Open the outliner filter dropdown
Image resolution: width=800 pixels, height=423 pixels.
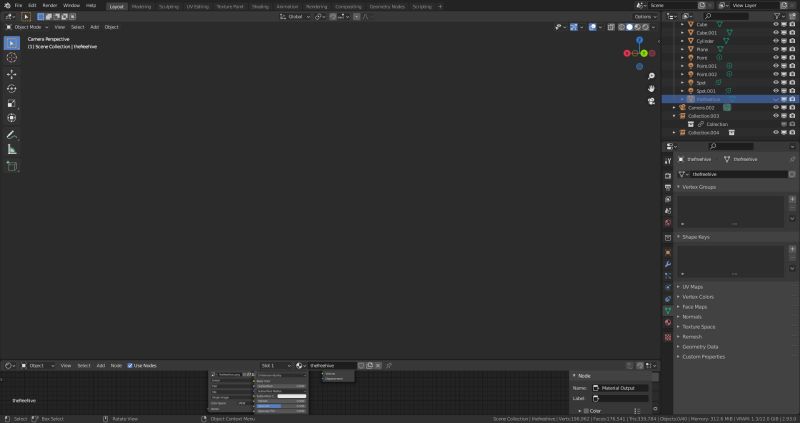pyautogui.click(x=779, y=16)
